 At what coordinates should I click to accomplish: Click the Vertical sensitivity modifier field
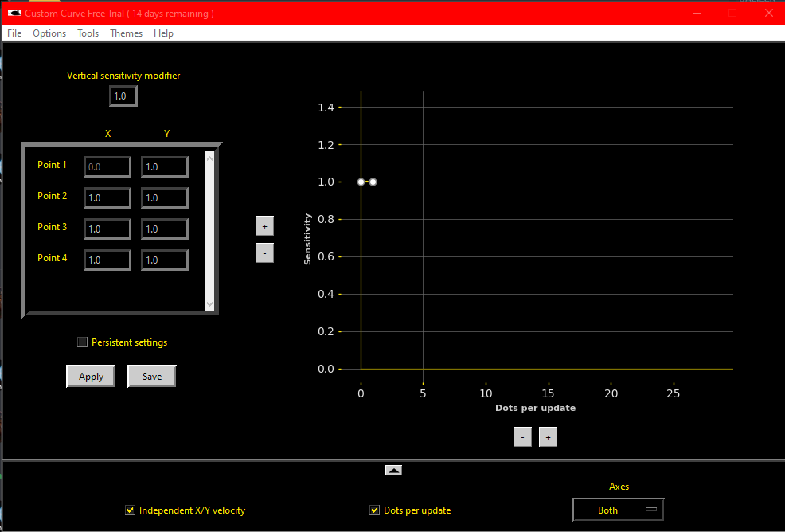coord(123,96)
